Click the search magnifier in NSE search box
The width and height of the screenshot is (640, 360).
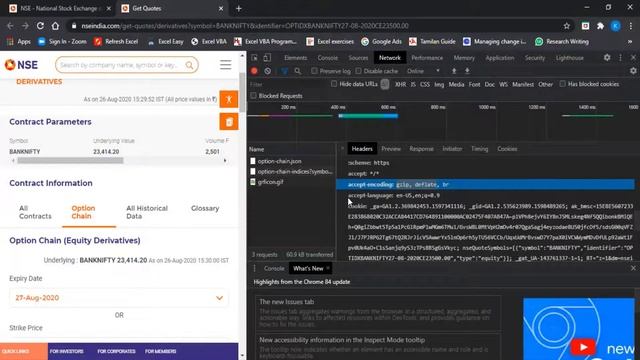point(189,65)
